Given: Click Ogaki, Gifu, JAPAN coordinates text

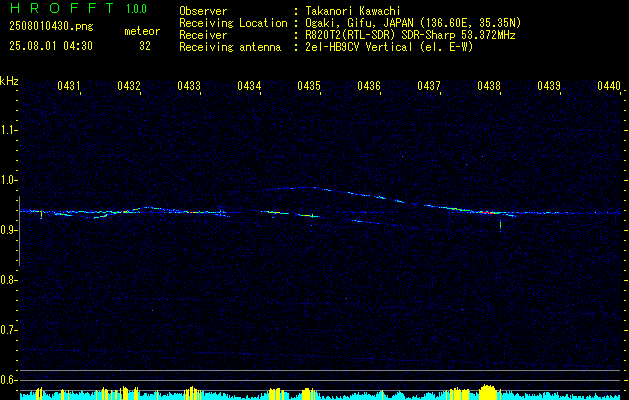Looking at the screenshot, I should pyautogui.click(x=413, y=23).
